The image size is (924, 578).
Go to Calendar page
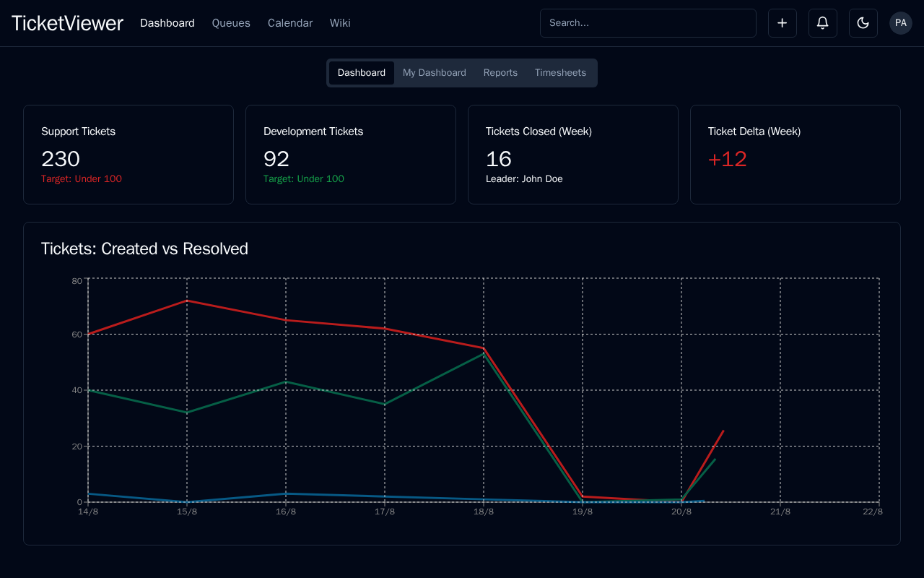click(289, 23)
